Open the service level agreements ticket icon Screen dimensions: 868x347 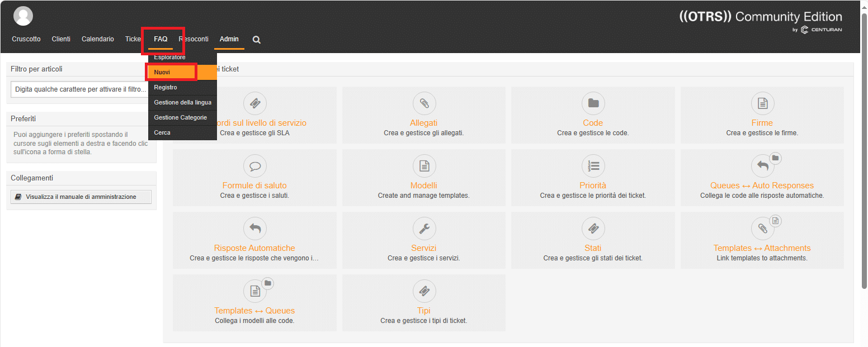point(255,103)
